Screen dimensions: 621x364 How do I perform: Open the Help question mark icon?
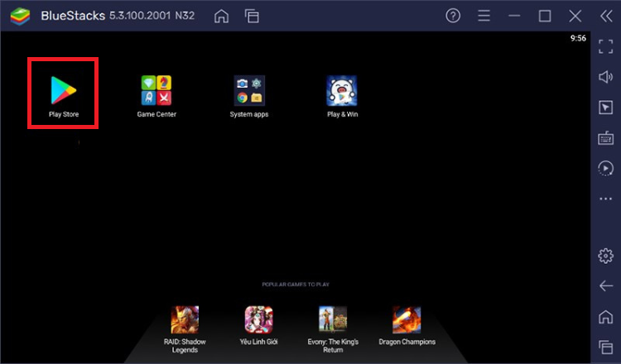453,16
